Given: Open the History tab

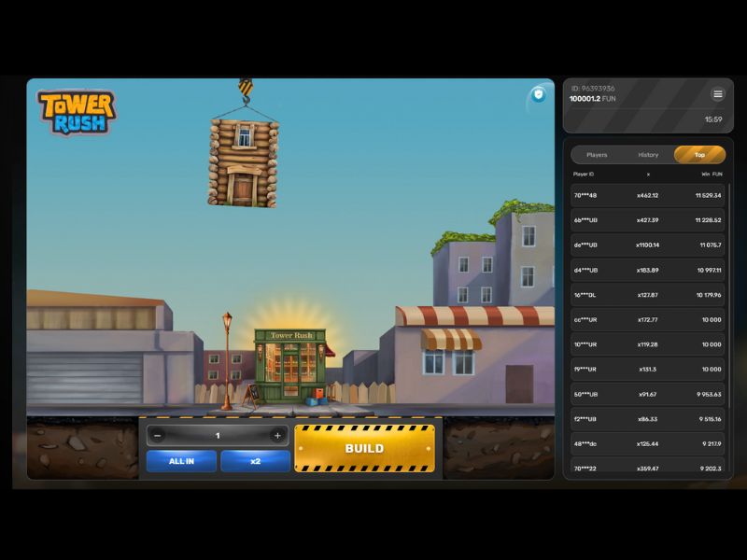Looking at the screenshot, I should (649, 155).
